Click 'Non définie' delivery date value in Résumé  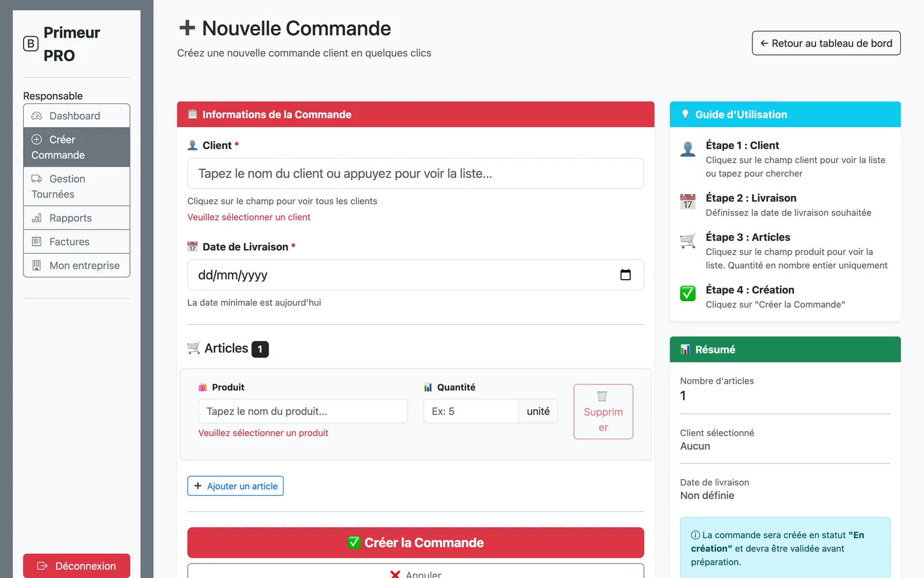707,495
